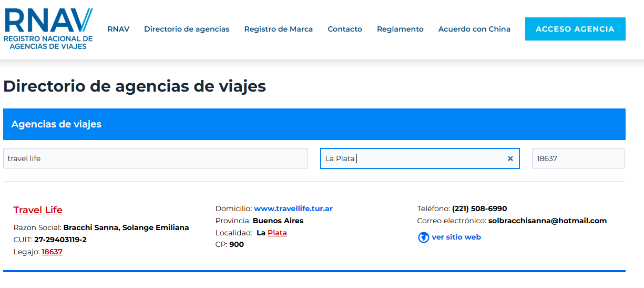The width and height of the screenshot is (644, 288).
Task: Open the Travel Life agency title link
Action: click(x=38, y=210)
